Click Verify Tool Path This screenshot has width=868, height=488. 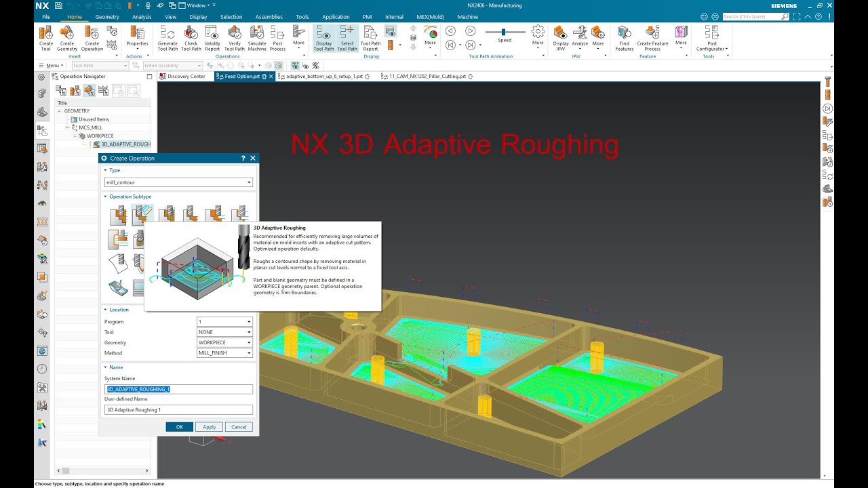[234, 38]
